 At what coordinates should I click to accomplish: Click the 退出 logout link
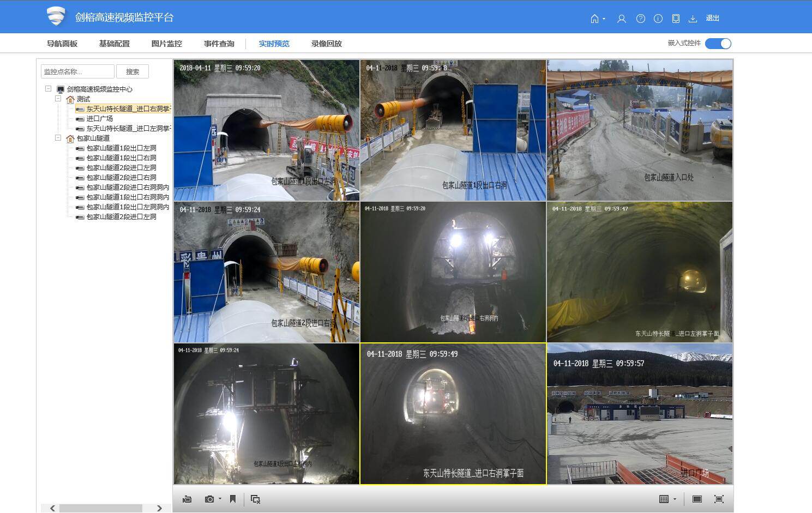point(712,18)
